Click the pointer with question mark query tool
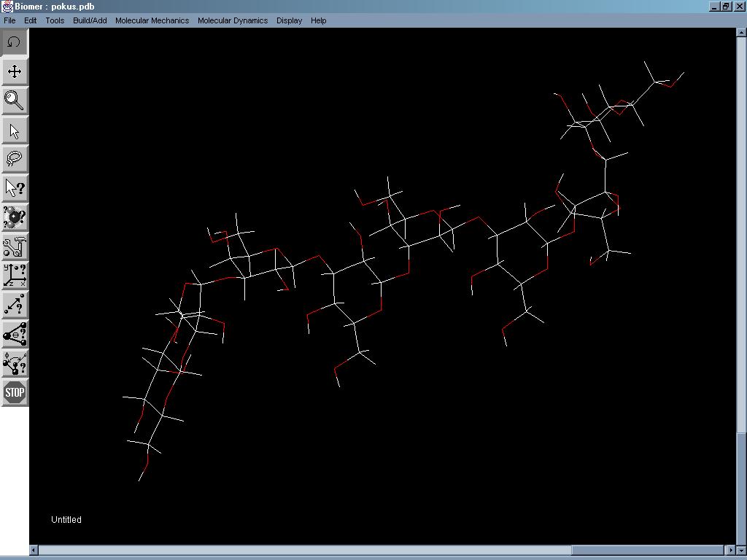Image resolution: width=747 pixels, height=560 pixels. point(15,188)
